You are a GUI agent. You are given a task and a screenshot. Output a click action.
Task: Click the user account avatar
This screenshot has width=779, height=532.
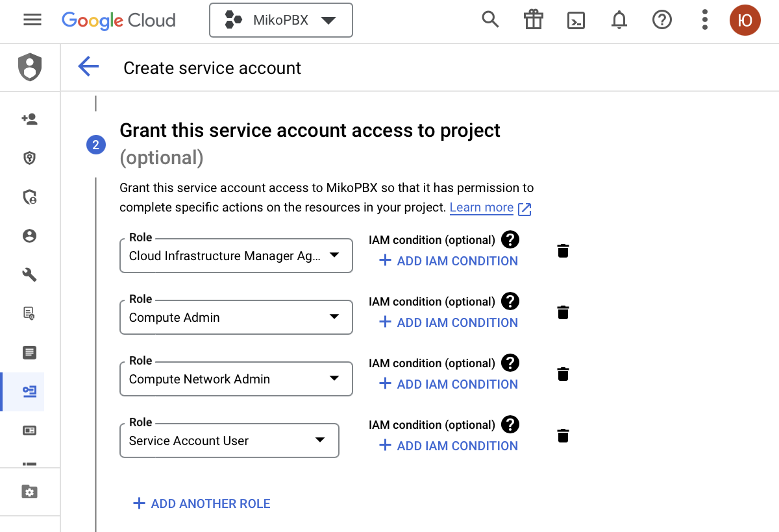[745, 20]
